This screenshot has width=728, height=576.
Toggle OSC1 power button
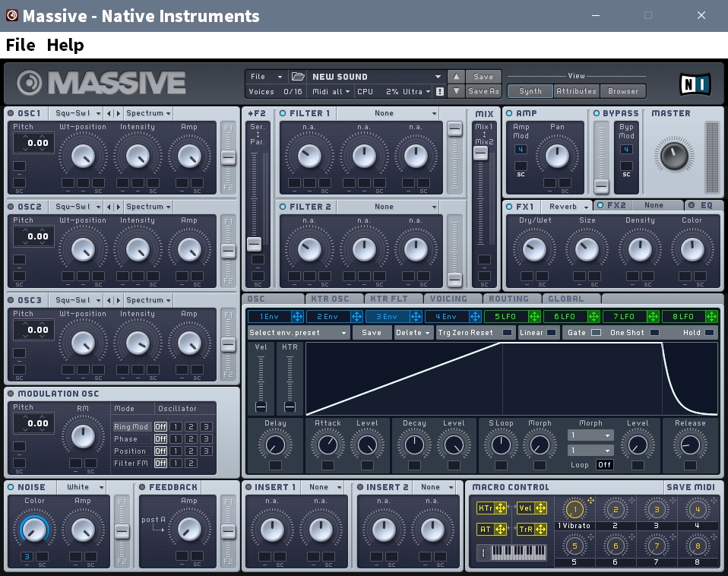click(x=11, y=113)
